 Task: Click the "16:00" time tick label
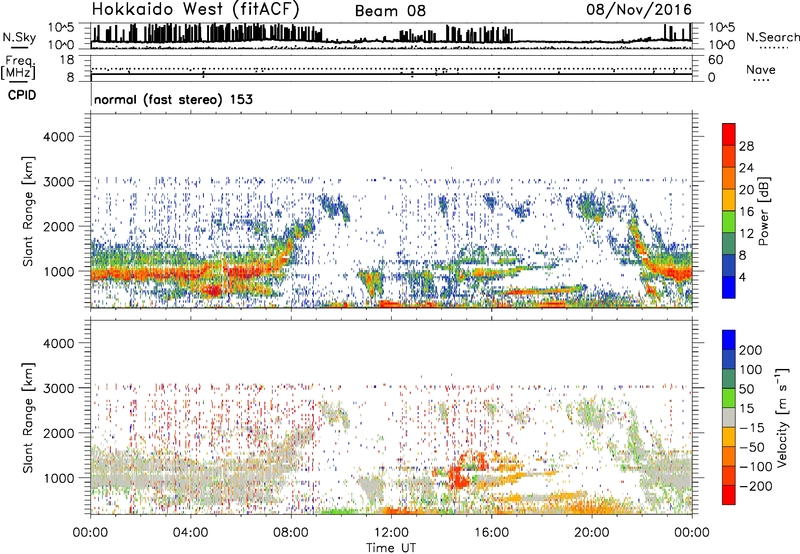491,533
